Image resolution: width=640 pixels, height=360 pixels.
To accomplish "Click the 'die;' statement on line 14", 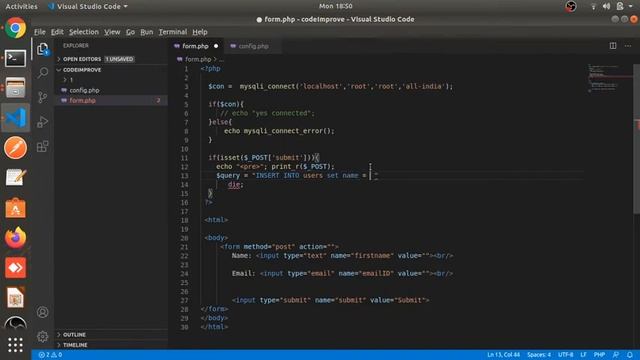I will [x=236, y=184].
